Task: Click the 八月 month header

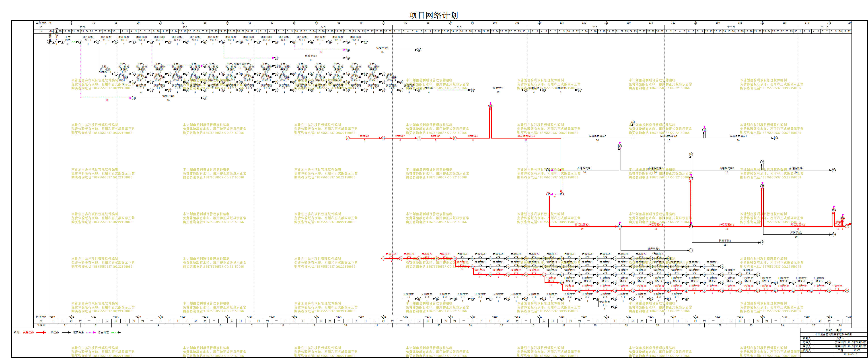Action: [323, 27]
